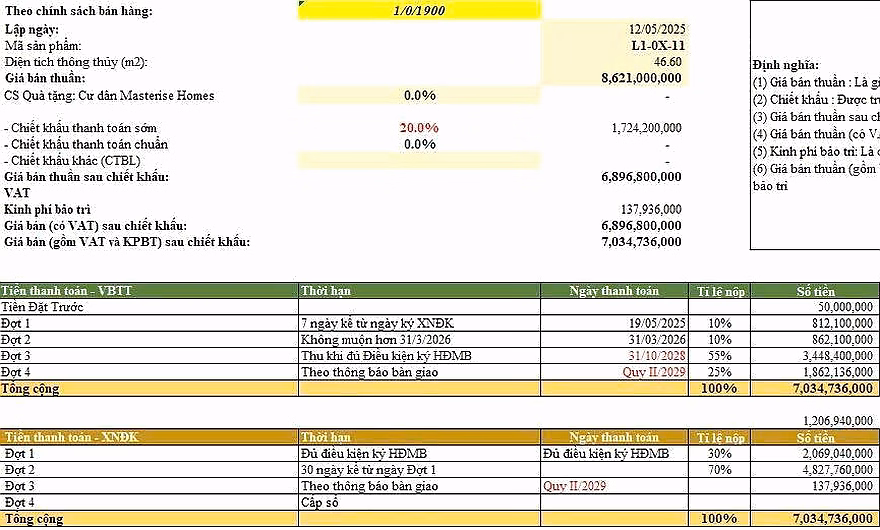This screenshot has width=880, height=530.
Task: Select the 20.0% early payment discount cell
Action: [x=419, y=128]
